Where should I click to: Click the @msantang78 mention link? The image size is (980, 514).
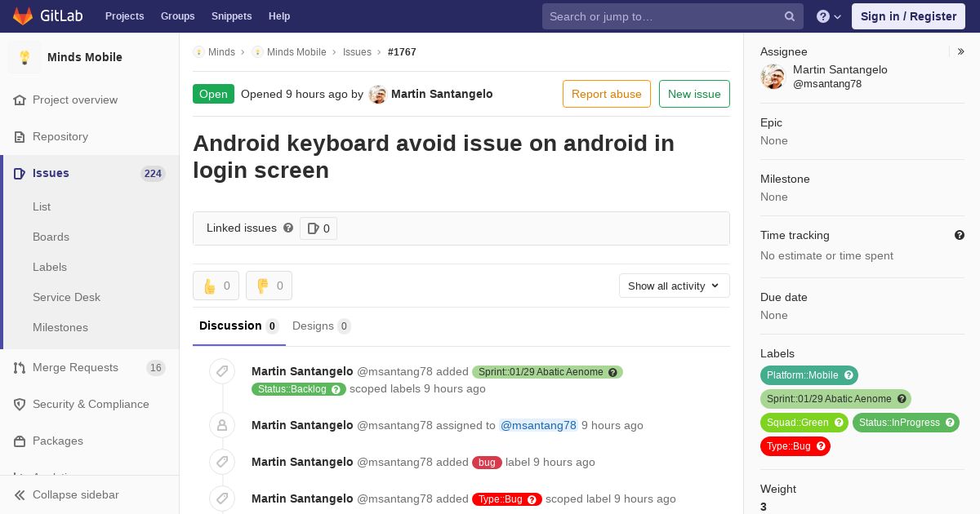point(538,426)
